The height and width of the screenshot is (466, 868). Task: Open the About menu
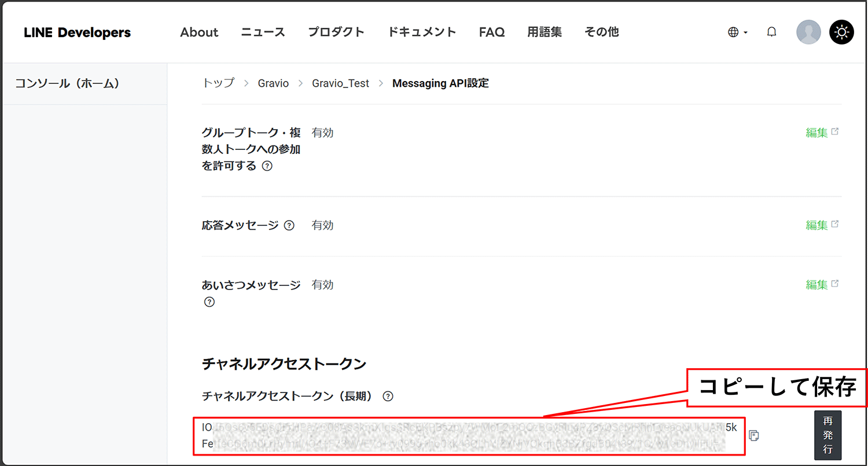199,32
